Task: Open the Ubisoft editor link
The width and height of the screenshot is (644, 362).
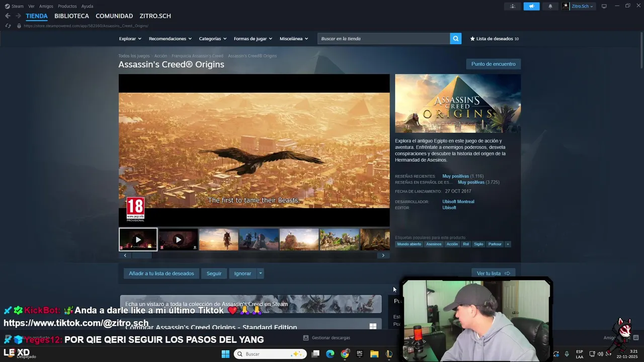Action: pyautogui.click(x=449, y=208)
